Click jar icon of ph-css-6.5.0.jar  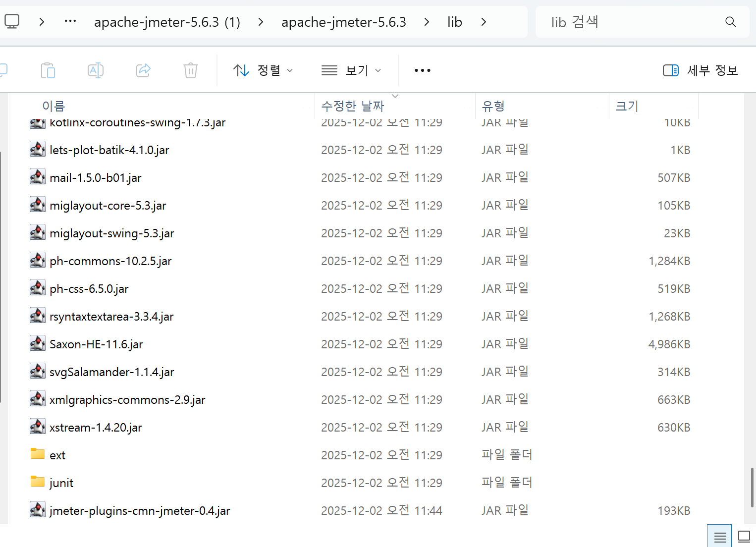38,288
